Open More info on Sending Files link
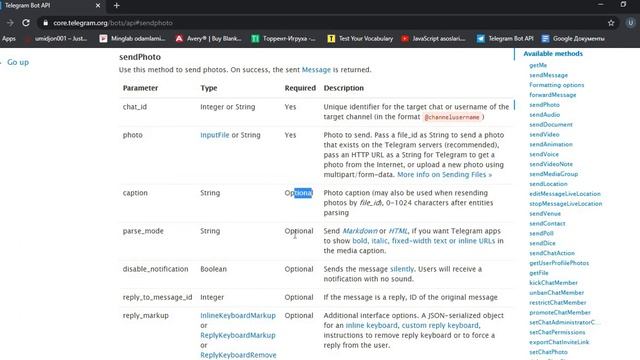This screenshot has height=360, width=640. pos(444,175)
